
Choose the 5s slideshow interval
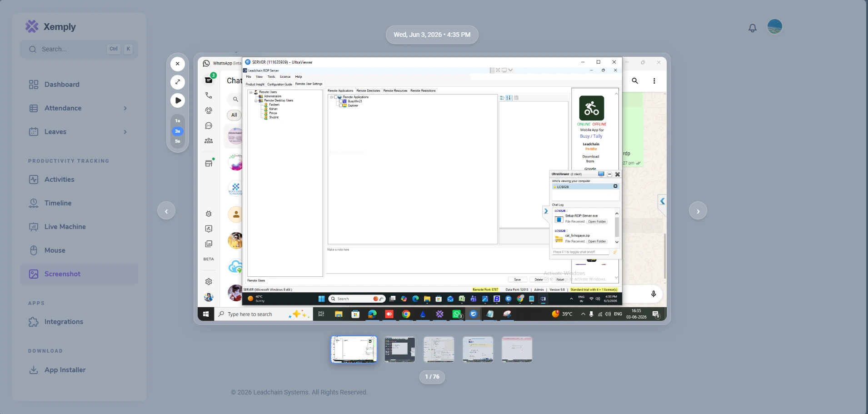pyautogui.click(x=178, y=141)
